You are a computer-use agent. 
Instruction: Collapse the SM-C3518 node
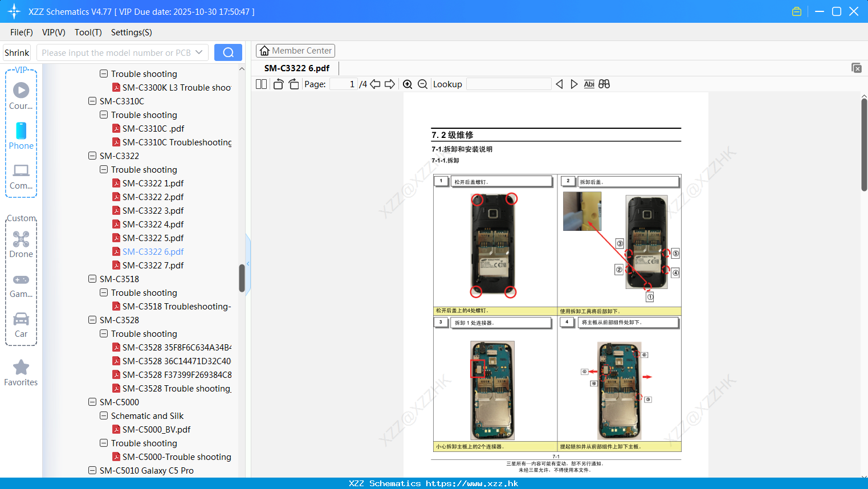pos(92,279)
